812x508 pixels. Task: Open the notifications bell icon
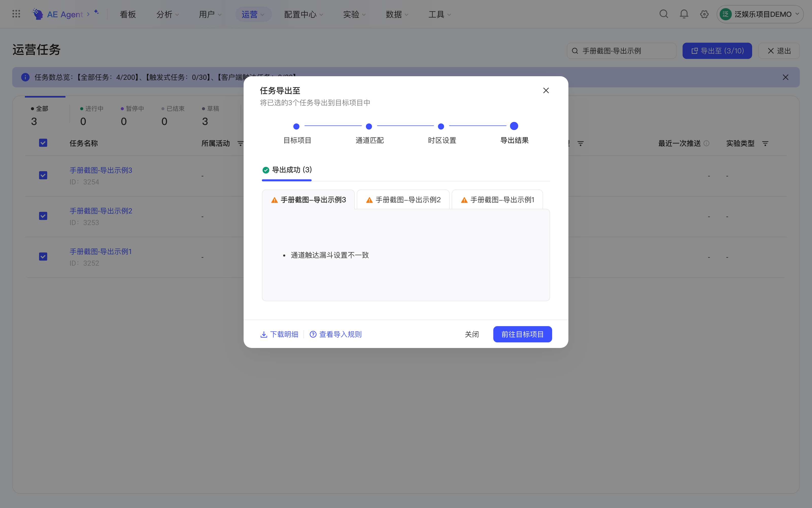coord(684,14)
